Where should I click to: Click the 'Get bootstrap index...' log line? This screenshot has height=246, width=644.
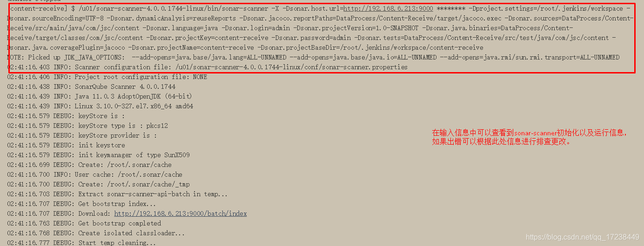click(81, 204)
